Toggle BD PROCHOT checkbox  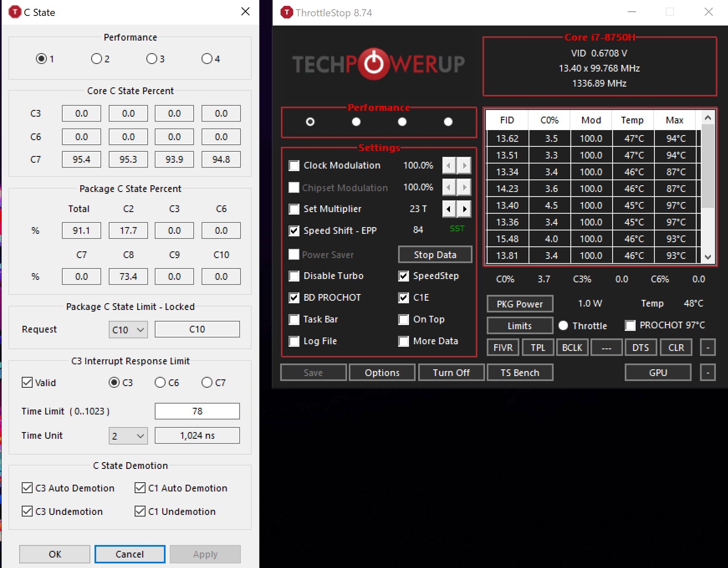pyautogui.click(x=294, y=298)
